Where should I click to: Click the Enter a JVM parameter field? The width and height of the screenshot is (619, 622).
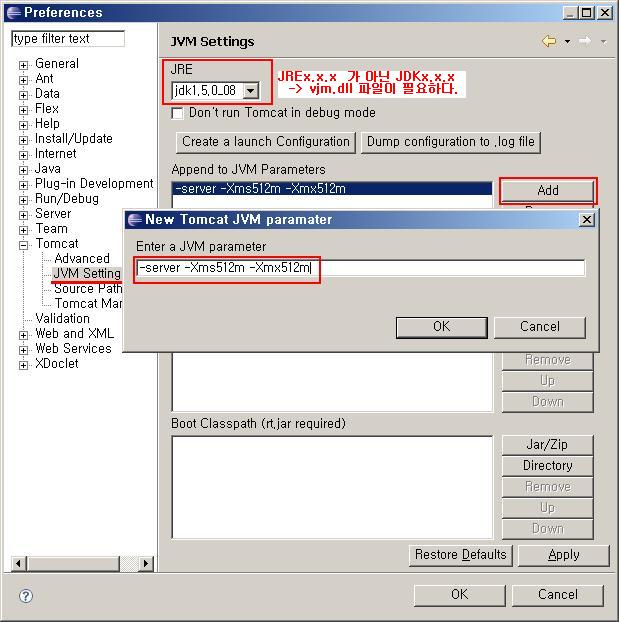tap(360, 268)
